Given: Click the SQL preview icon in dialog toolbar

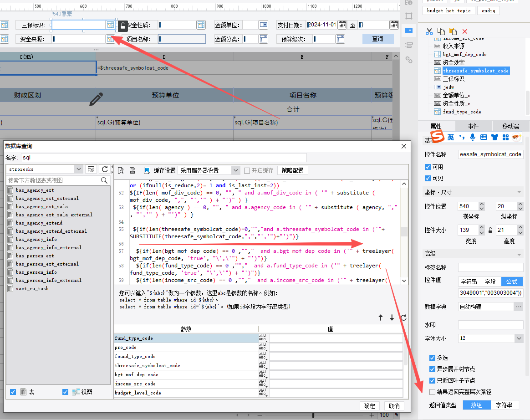Looking at the screenshot, I should click(x=121, y=170).
